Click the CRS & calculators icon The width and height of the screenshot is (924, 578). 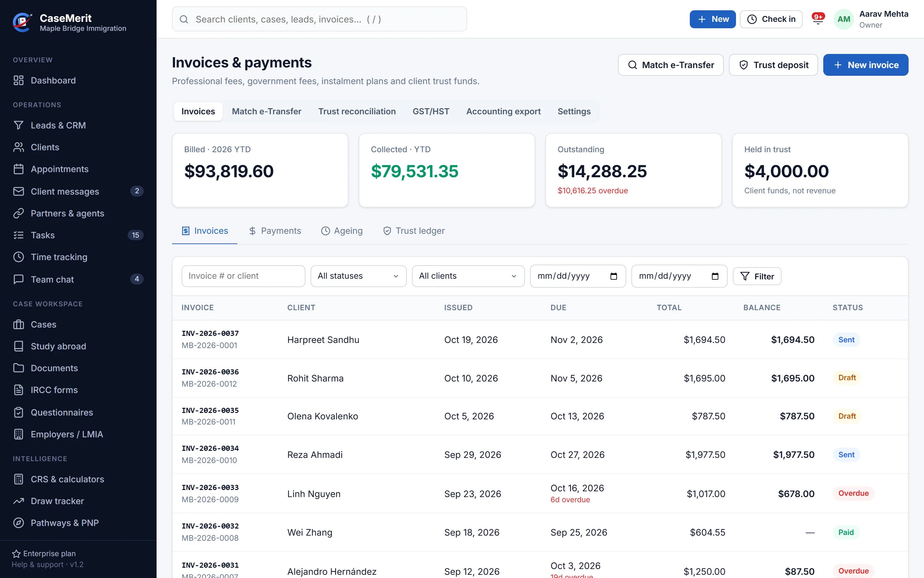tap(18, 479)
